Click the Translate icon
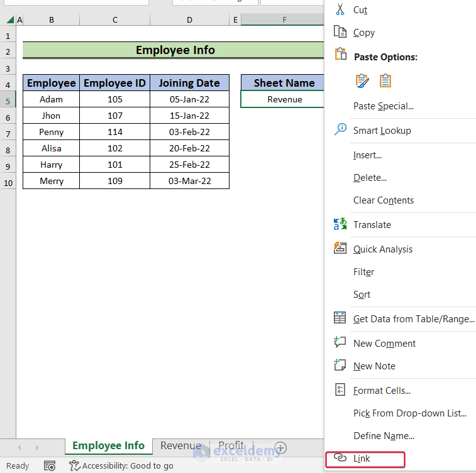Image resolution: width=476 pixels, height=473 pixels. tap(340, 224)
